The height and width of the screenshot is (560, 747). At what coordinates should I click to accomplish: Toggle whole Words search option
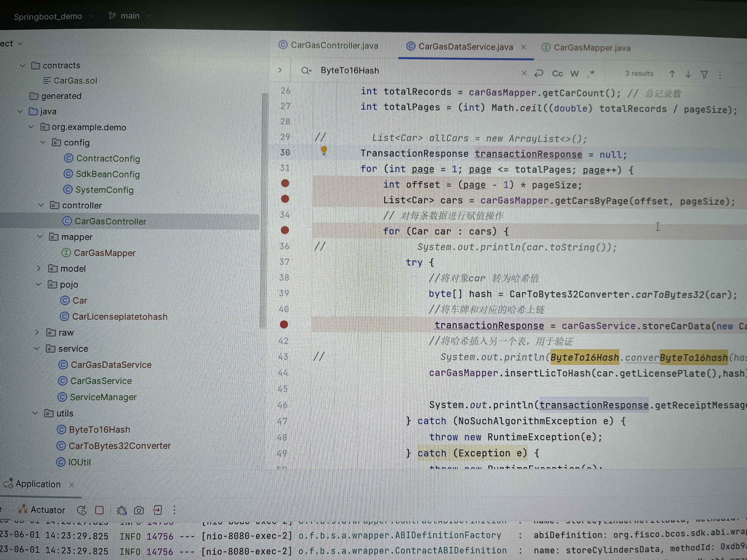click(x=575, y=74)
